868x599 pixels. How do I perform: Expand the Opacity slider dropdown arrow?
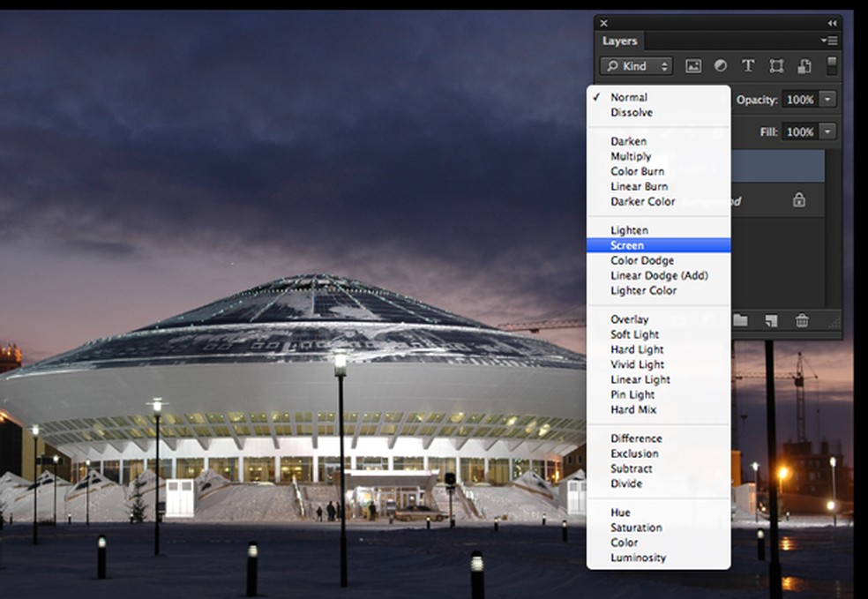827,100
